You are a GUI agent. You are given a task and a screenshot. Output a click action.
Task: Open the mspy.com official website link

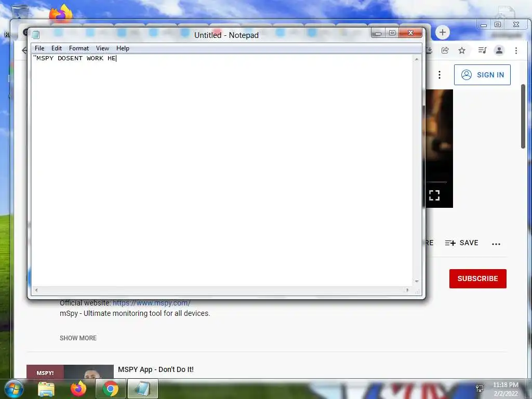point(151,303)
